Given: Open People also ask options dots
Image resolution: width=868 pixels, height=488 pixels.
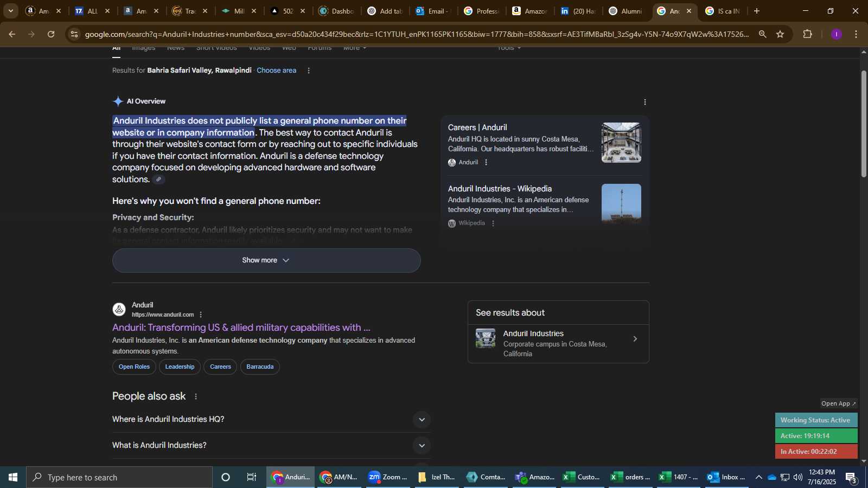Looking at the screenshot, I should tap(196, 396).
